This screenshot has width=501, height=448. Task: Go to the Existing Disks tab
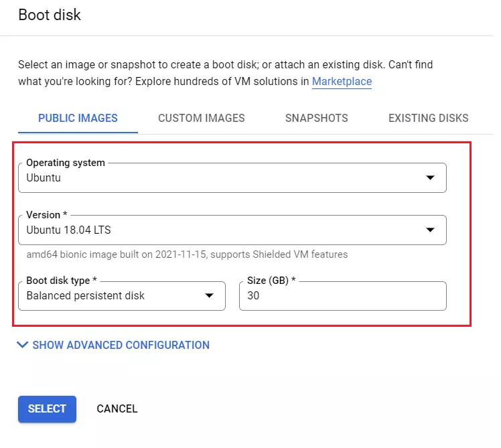tap(428, 119)
